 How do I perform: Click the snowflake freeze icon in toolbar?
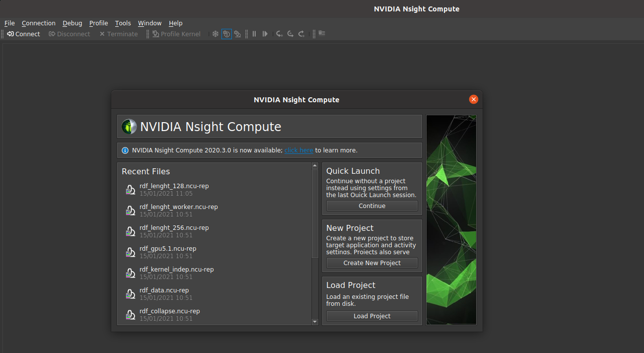click(215, 34)
